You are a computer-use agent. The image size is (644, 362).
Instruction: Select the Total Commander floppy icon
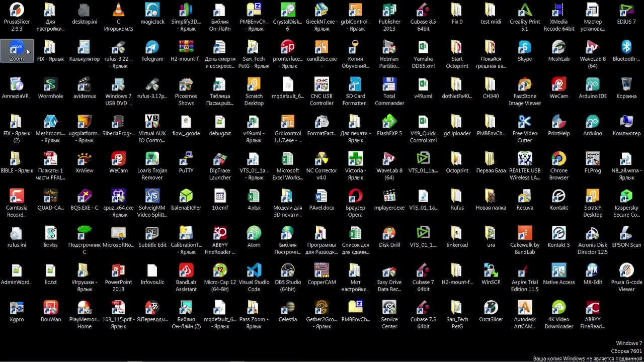pyautogui.click(x=389, y=84)
